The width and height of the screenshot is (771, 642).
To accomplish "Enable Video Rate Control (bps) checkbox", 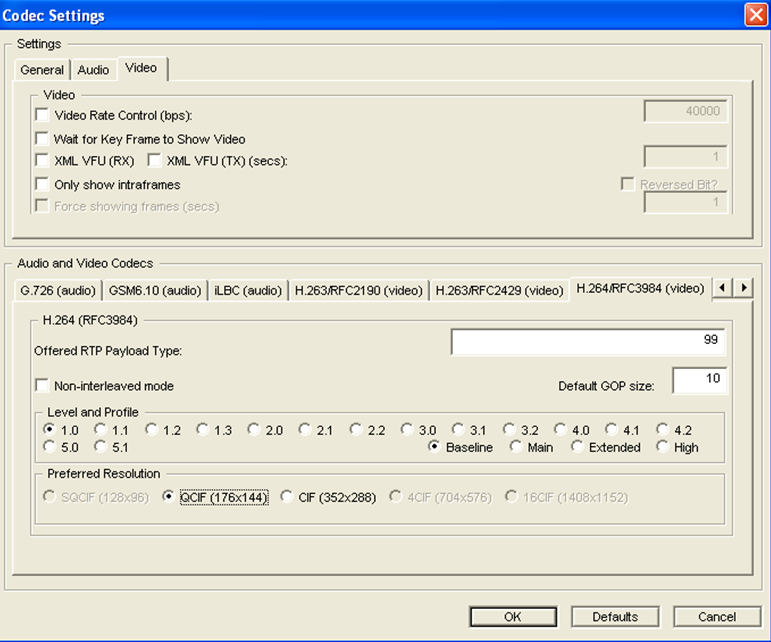I will 42,115.
